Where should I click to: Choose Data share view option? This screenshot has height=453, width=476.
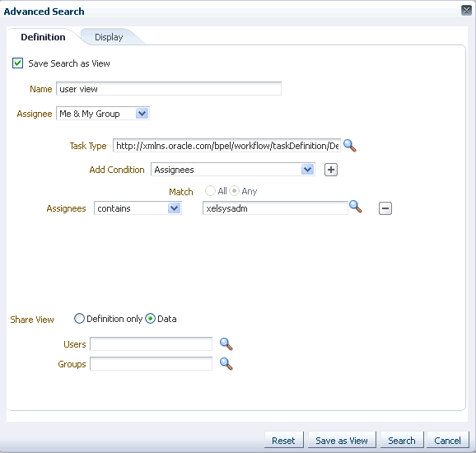(x=150, y=319)
